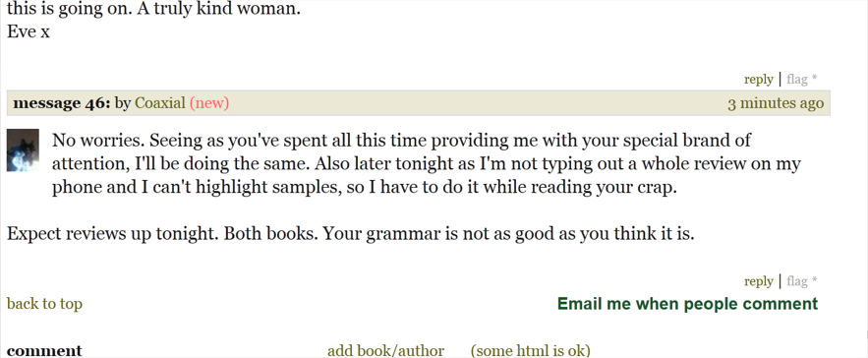This screenshot has width=868, height=358.
Task: Click the '3 minutes ago' timestamp
Action: [x=776, y=103]
